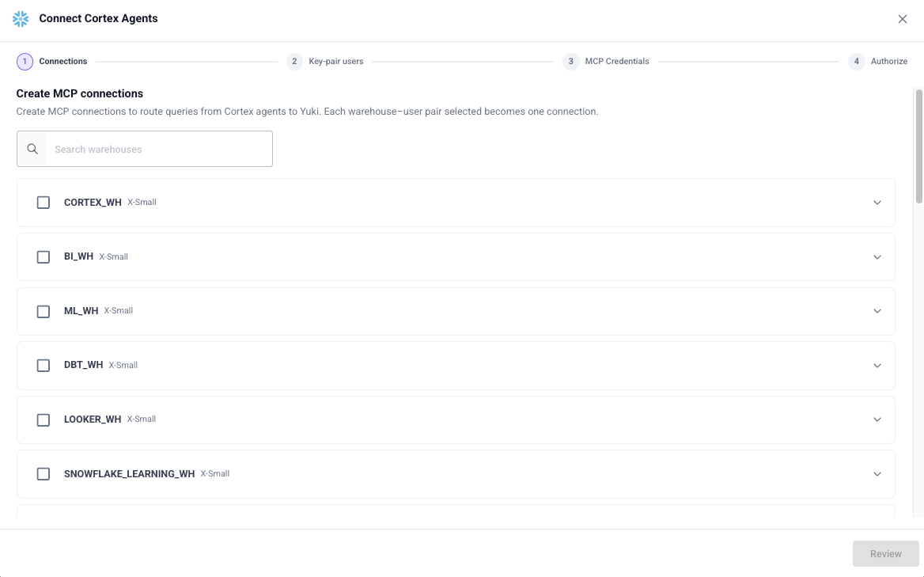Viewport: 924px width, 577px height.
Task: Click the Create MCP connections heading
Action: 80,93
